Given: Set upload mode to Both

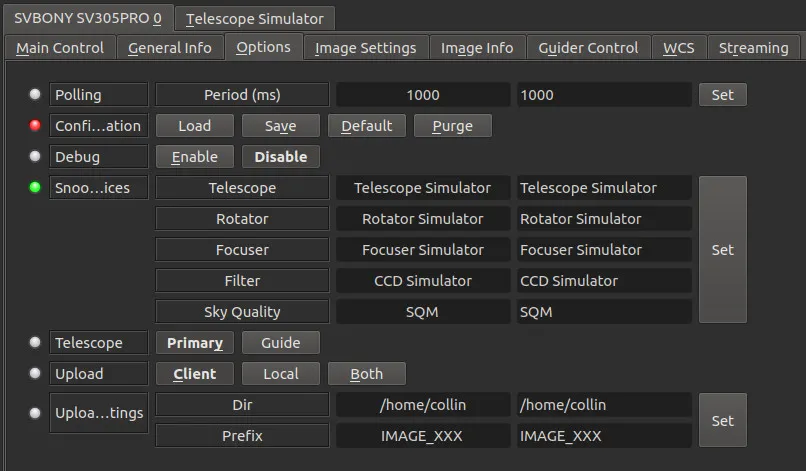Looking at the screenshot, I should (367, 374).
